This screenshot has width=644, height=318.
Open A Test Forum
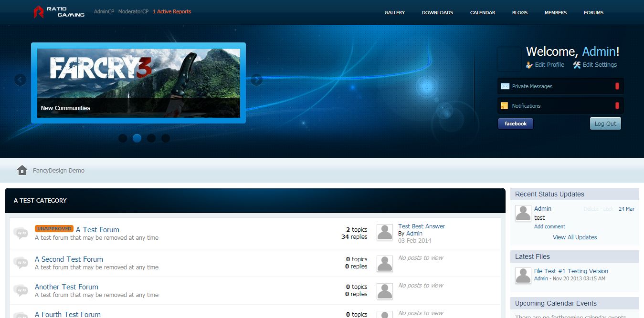[x=97, y=229]
